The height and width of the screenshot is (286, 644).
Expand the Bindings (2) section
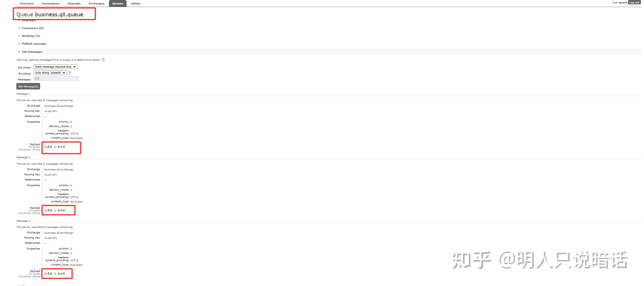[31, 36]
